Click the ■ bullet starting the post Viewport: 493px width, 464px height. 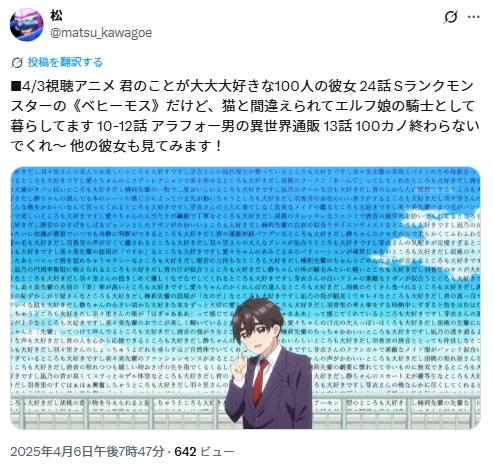pyautogui.click(x=15, y=87)
